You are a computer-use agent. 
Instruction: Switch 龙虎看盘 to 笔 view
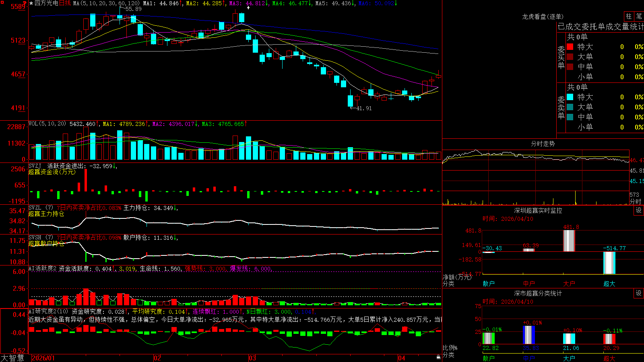click(639, 16)
